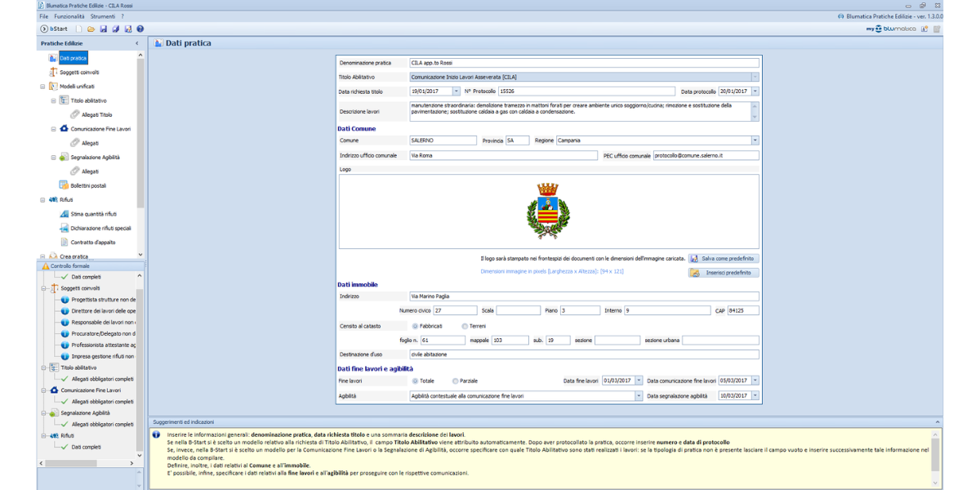The height and width of the screenshot is (490, 980).
Task: Select the Fabbricati radio button
Action: pos(415,326)
